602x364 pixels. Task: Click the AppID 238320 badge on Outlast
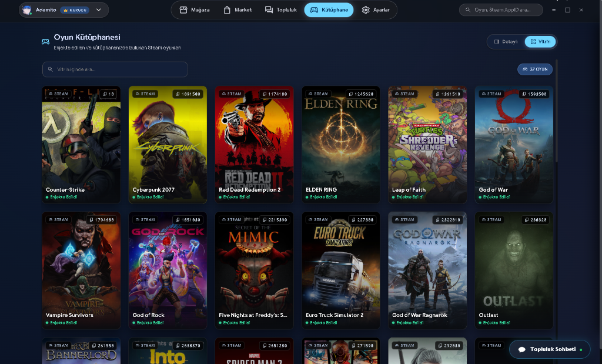[x=536, y=219]
